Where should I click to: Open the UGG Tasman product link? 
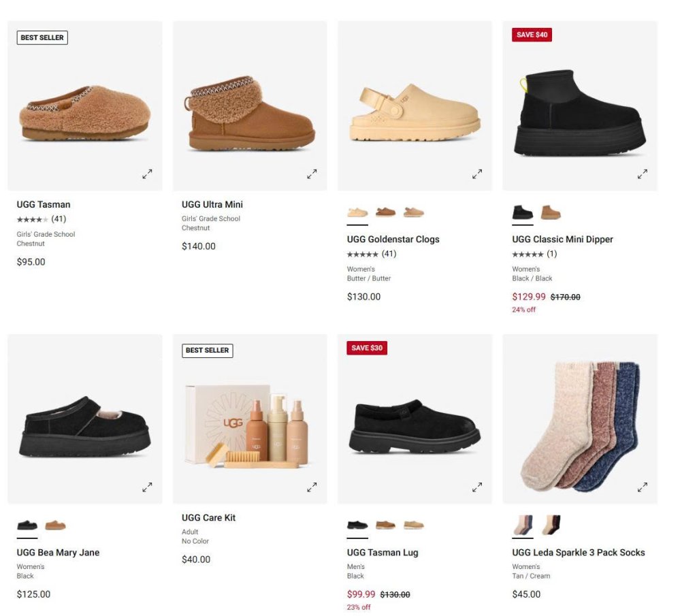tap(44, 204)
